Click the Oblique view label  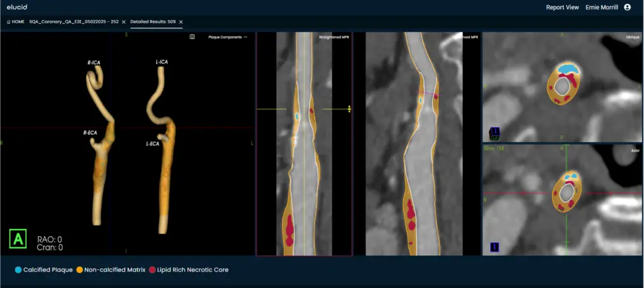(633, 37)
